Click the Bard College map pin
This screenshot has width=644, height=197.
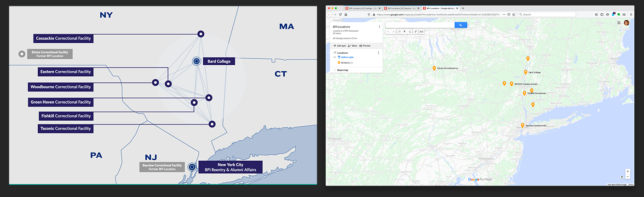point(526,72)
